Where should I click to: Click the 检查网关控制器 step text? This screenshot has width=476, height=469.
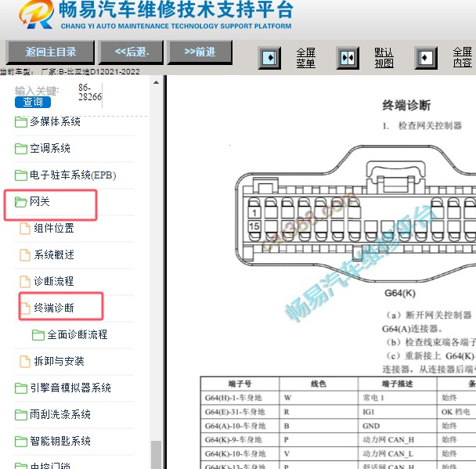tap(430, 125)
